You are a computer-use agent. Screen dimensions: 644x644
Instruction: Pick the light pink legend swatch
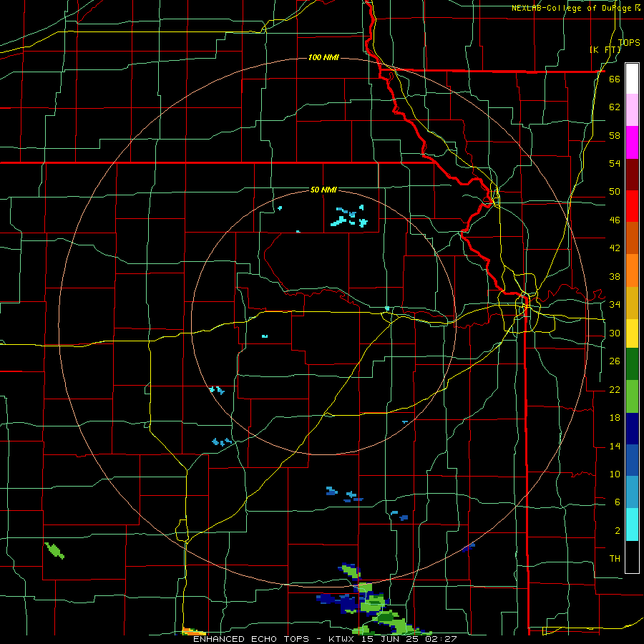click(632, 109)
